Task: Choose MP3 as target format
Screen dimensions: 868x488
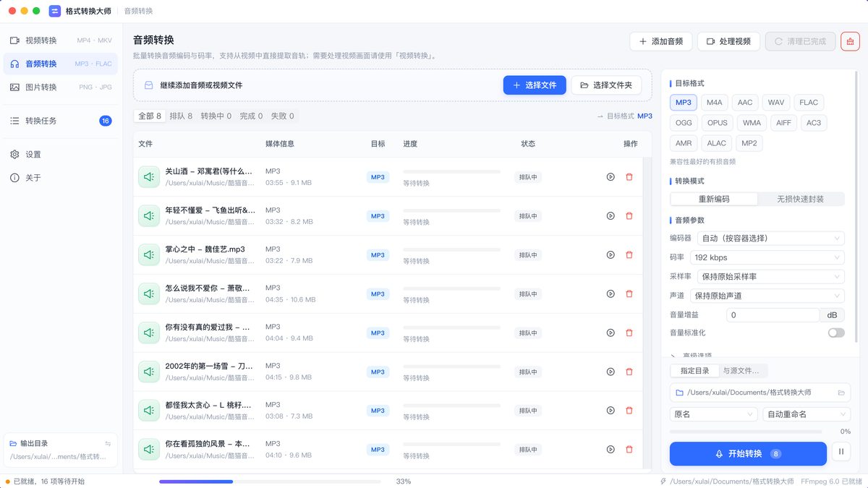Action: coord(684,103)
